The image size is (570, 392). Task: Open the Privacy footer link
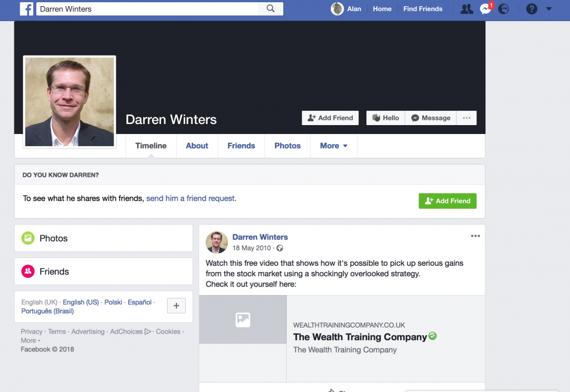(x=32, y=332)
